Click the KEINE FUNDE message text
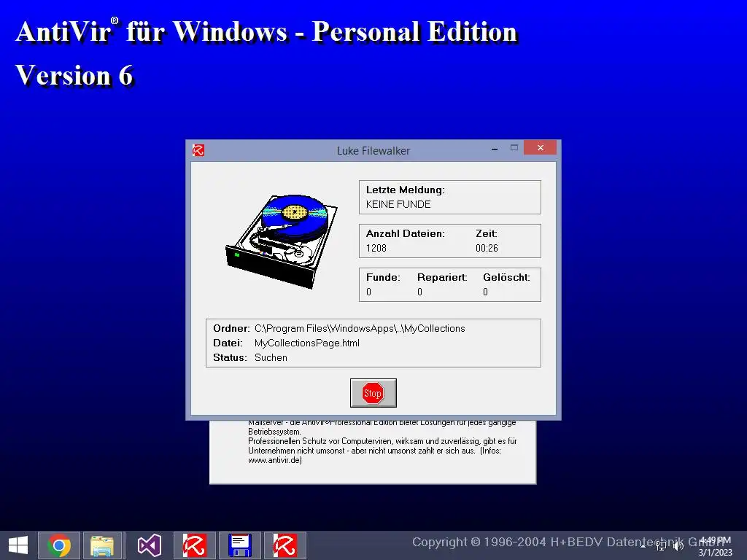 [x=398, y=204]
